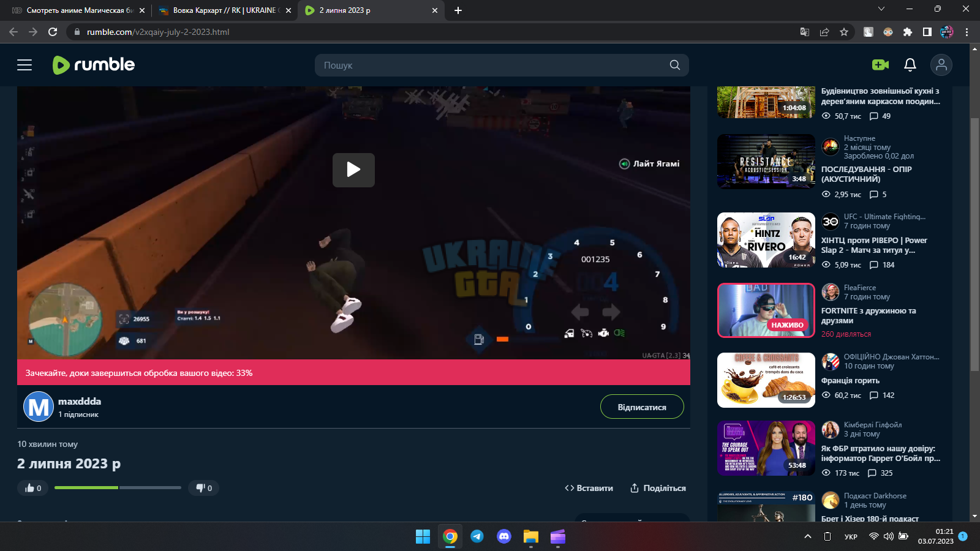Open the Resistance acoustic session thumbnail

coord(766,162)
